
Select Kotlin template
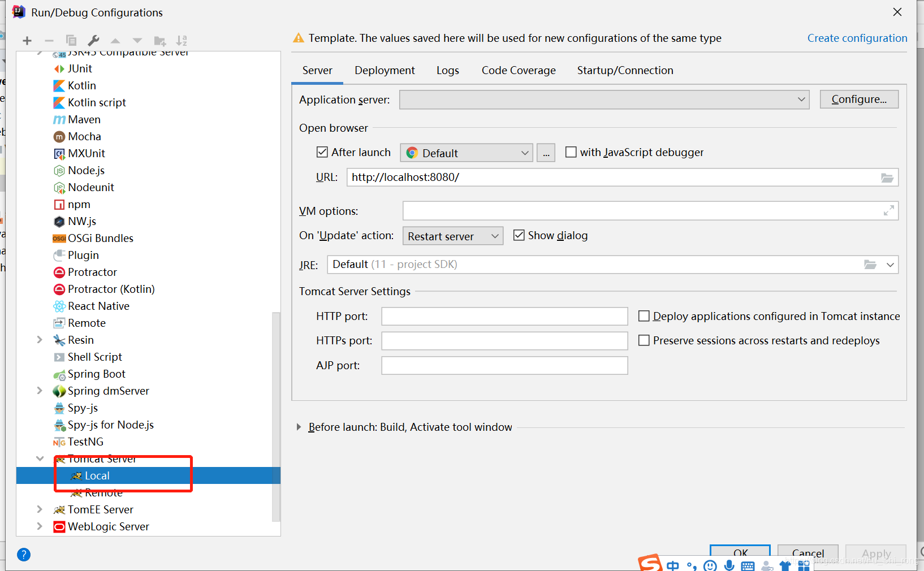tap(82, 85)
